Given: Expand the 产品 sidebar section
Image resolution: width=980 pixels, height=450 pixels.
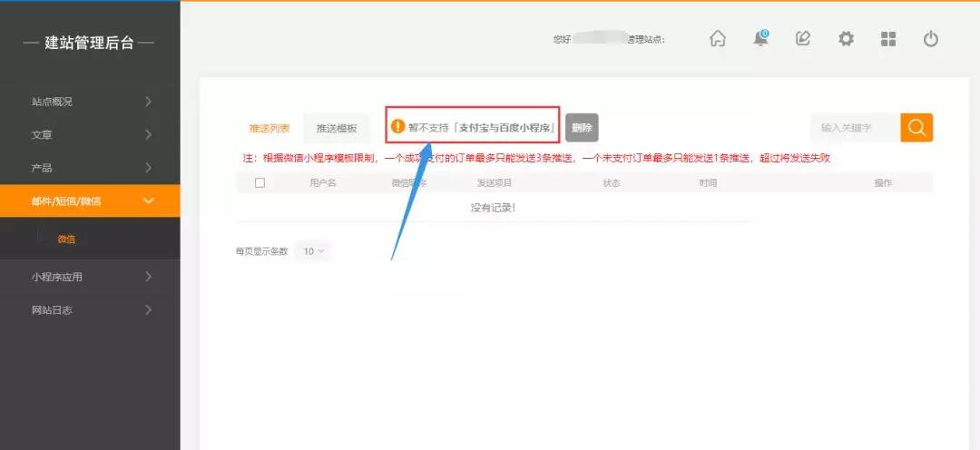Looking at the screenshot, I should (90, 168).
